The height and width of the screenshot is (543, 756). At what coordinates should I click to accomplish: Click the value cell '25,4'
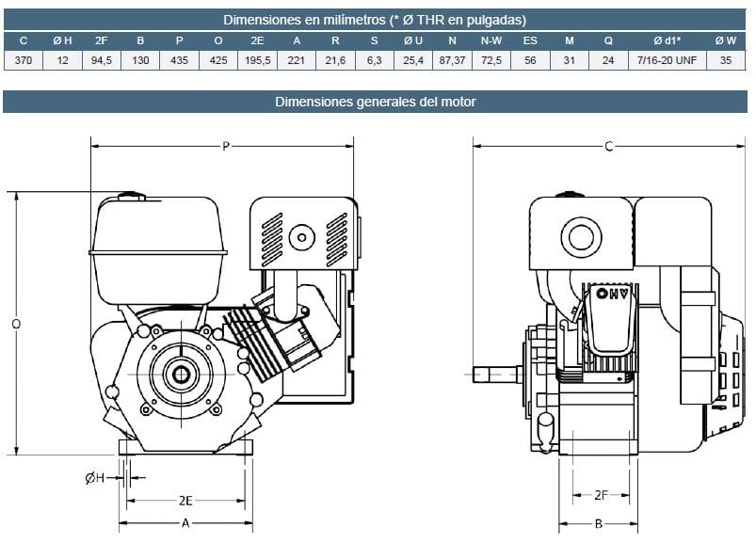[413, 61]
